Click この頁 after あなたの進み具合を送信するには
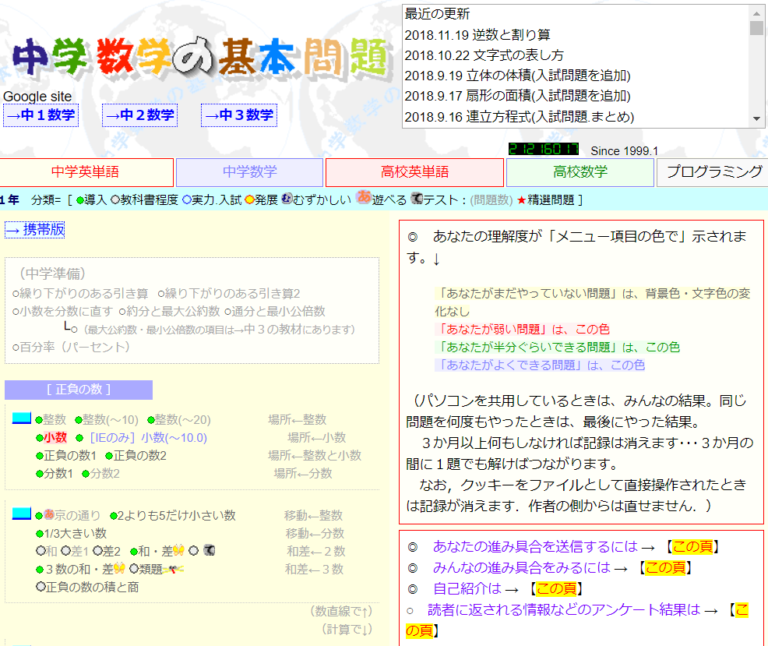The image size is (768, 646). (692, 547)
